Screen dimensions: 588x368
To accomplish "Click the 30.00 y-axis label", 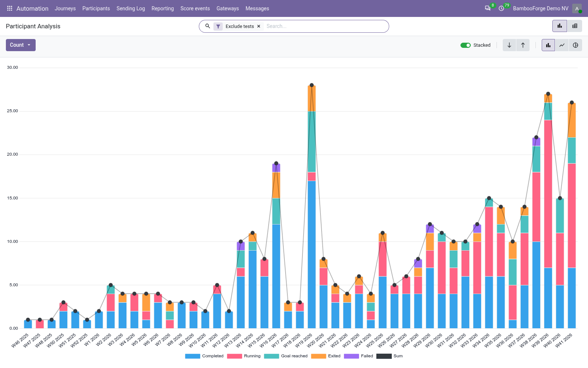I will click(12, 67).
